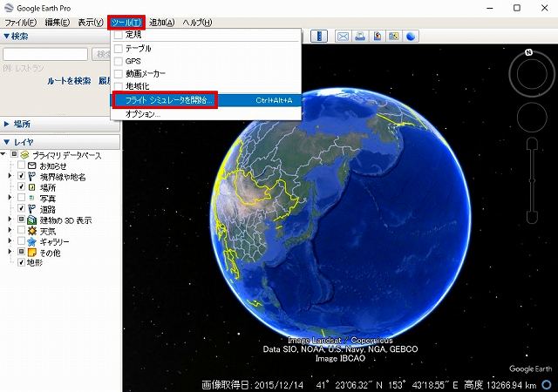Viewport: 558px width, 392px height.
Task: Click the 境界線や地名 flag icon
Action: point(31,177)
